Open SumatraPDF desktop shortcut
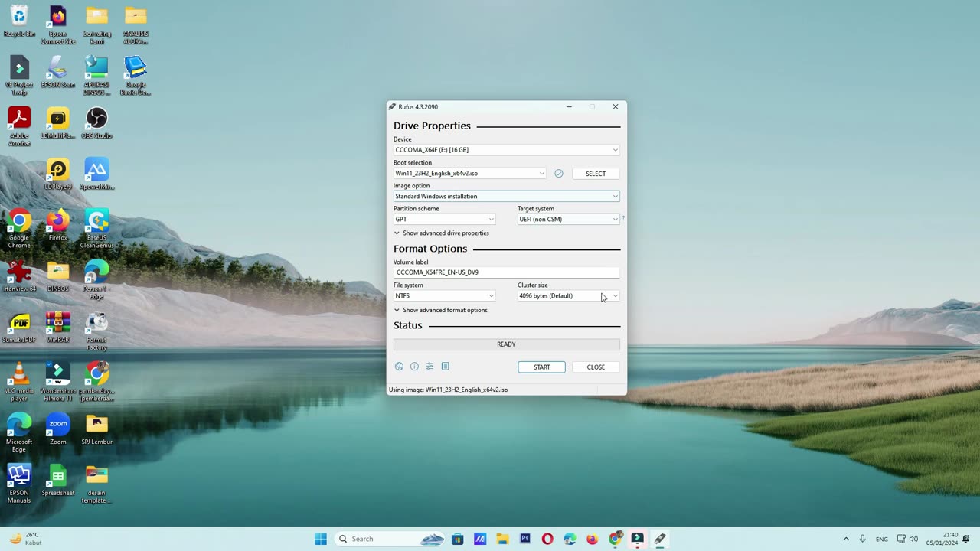 19,328
